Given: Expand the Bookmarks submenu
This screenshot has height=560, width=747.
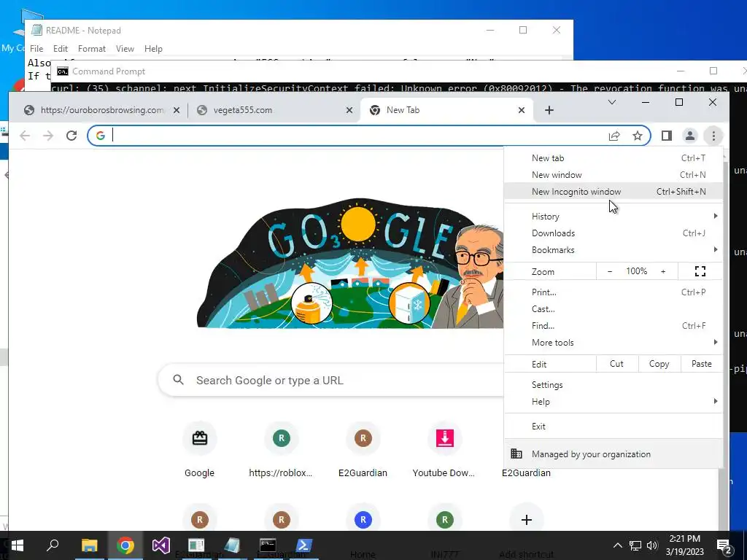Looking at the screenshot, I should (614, 250).
